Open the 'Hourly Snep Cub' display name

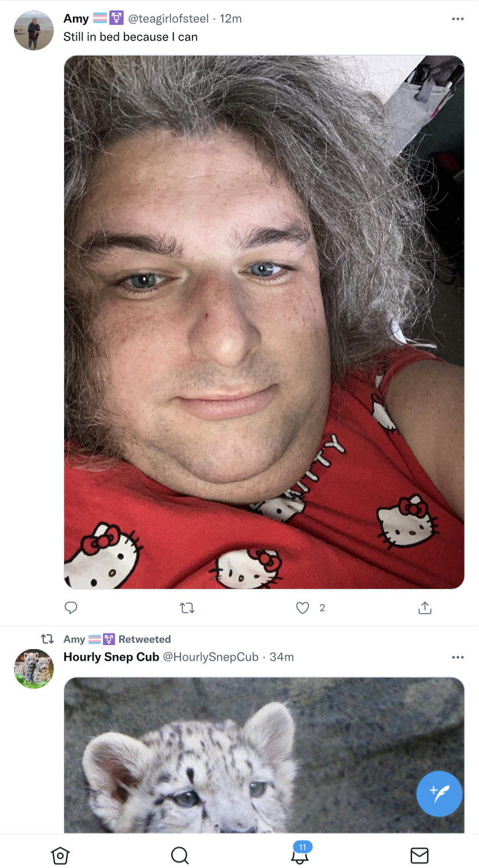[x=111, y=657]
